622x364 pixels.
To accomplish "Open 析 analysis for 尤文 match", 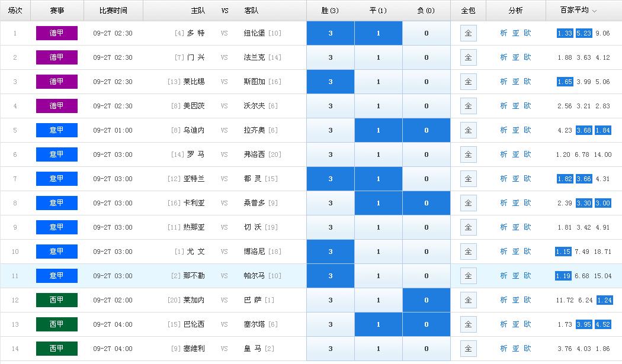I will (504, 252).
